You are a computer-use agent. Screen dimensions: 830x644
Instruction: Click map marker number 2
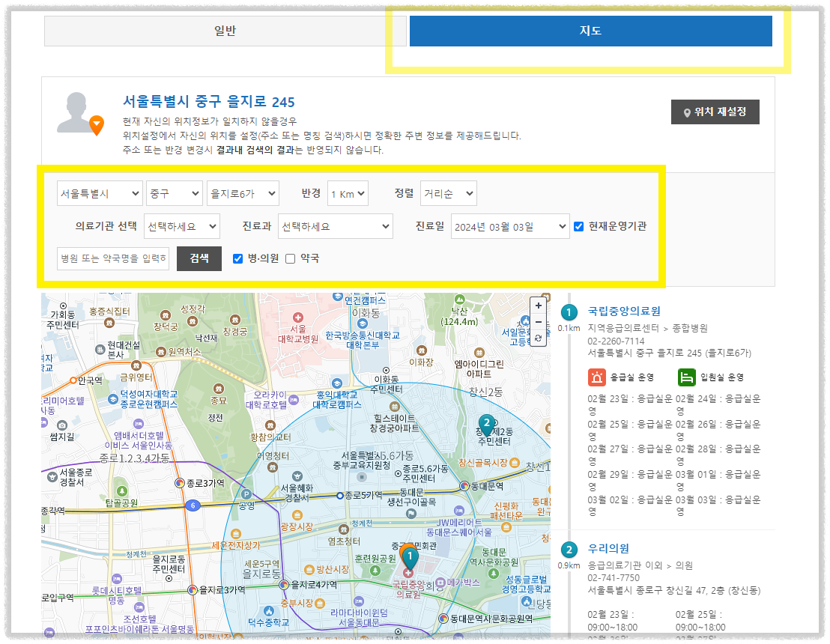click(486, 425)
